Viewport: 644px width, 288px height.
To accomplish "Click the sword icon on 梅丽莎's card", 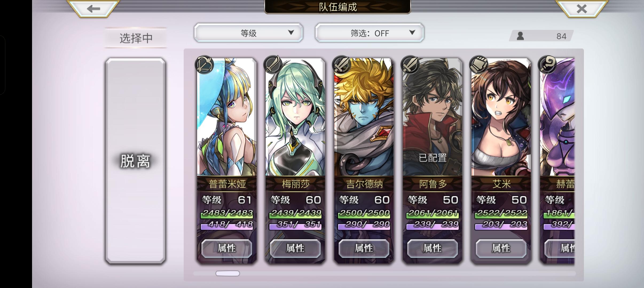I will click(x=273, y=65).
